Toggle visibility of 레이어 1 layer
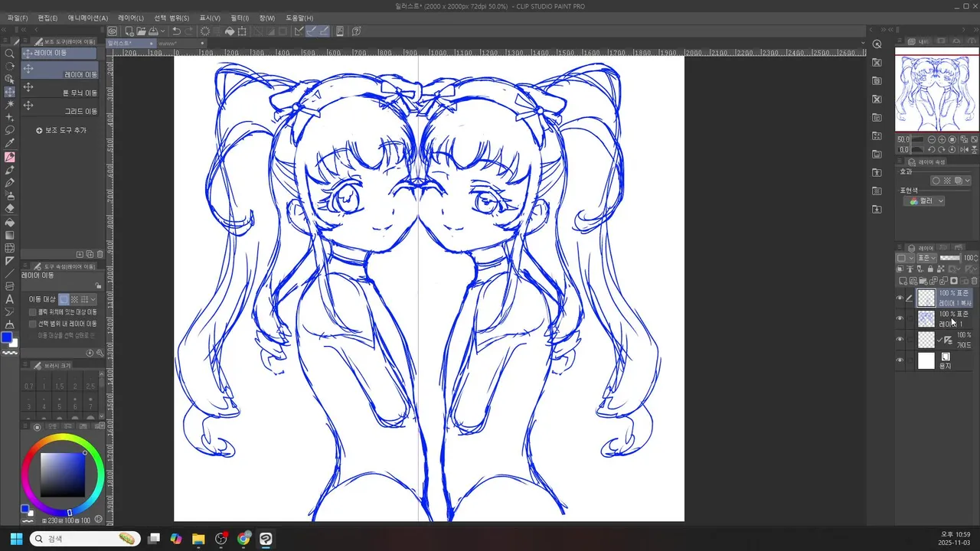980x551 pixels. click(900, 318)
